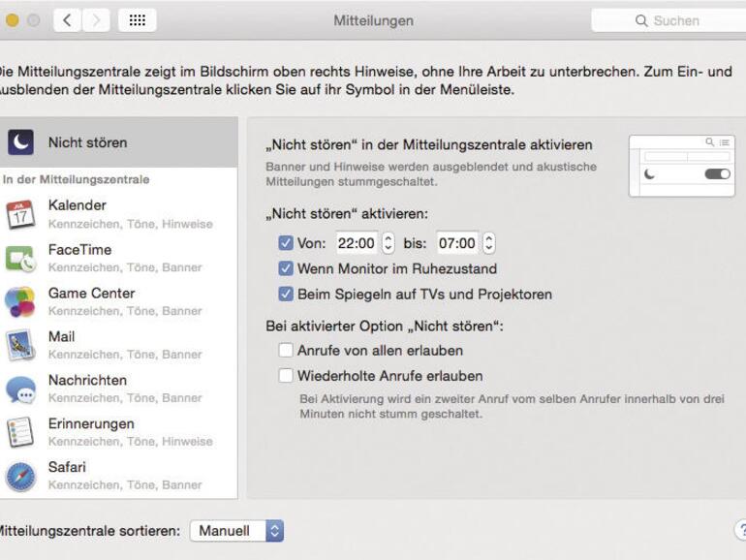Click the Nicht stören moon icon
Screen dimensions: 746x560
pyautogui.click(x=20, y=141)
